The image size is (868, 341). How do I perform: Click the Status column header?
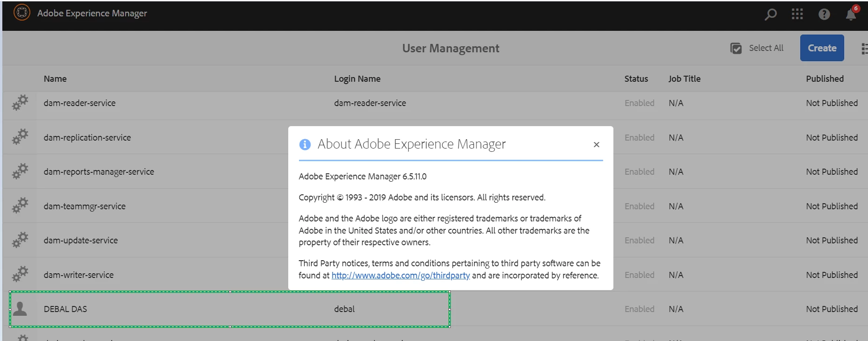tap(636, 78)
